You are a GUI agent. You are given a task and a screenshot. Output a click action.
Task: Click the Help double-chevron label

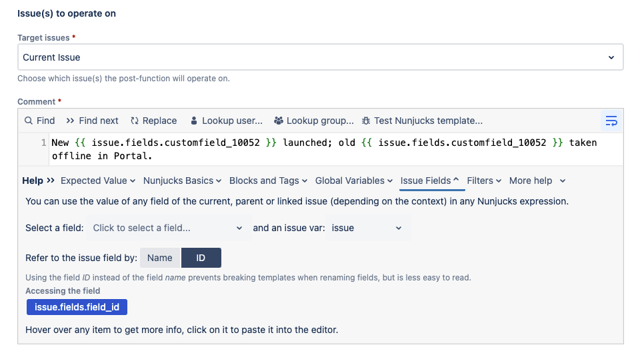[x=38, y=181]
